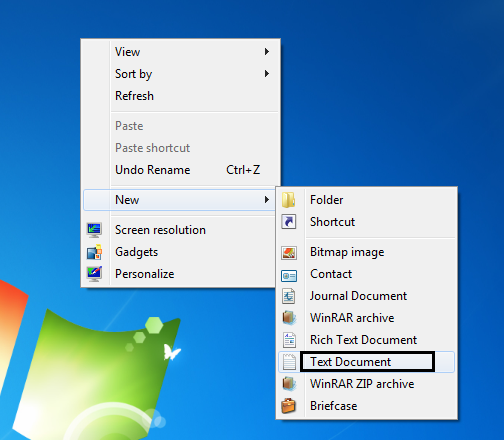Click the Folder icon in New submenu

point(288,200)
